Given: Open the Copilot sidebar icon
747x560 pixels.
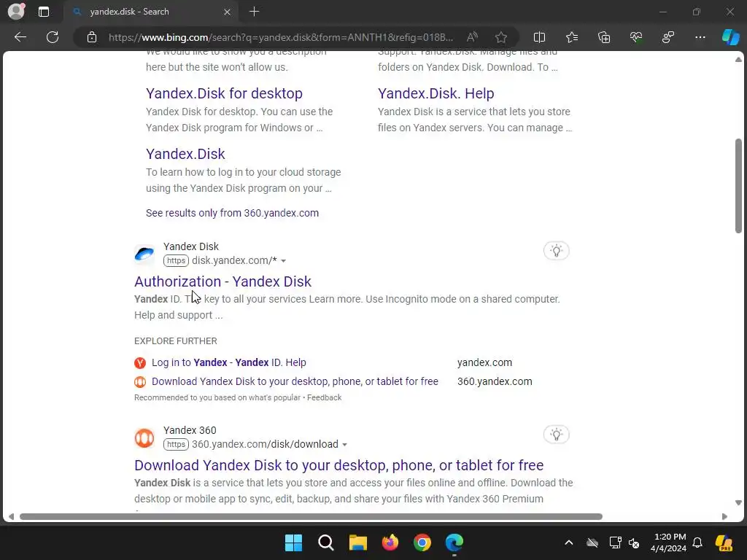Looking at the screenshot, I should tap(730, 37).
